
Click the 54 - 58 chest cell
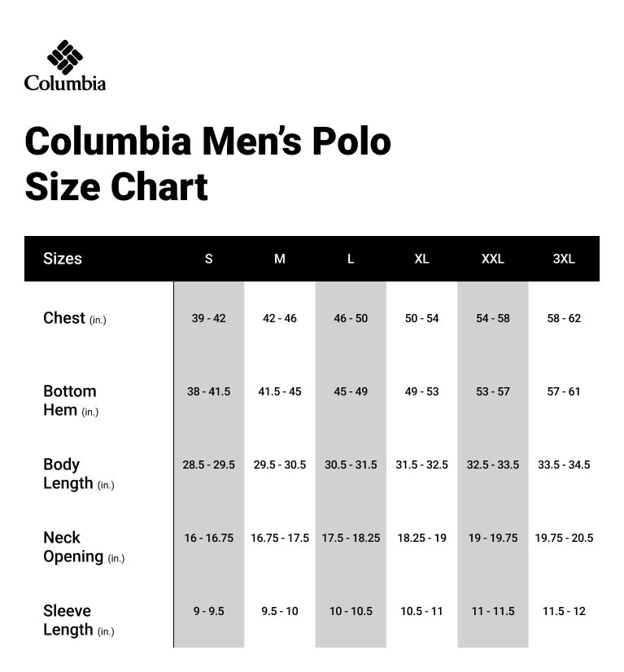tap(492, 318)
